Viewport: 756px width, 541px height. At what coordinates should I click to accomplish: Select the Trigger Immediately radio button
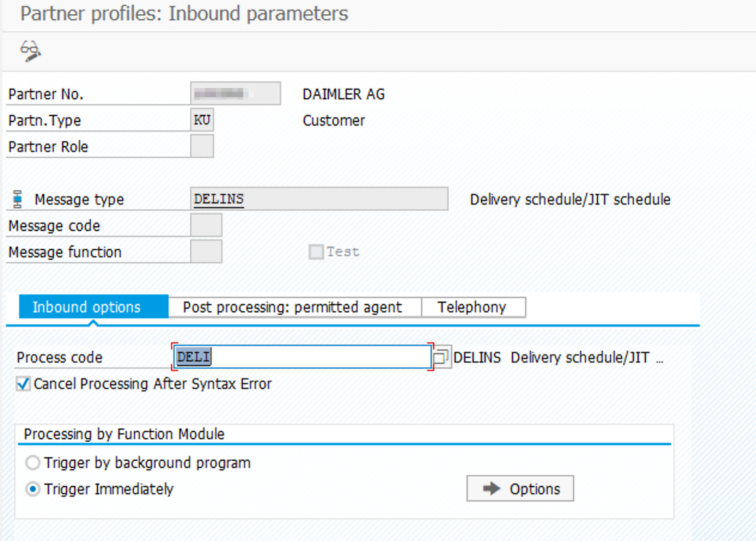tap(33, 489)
